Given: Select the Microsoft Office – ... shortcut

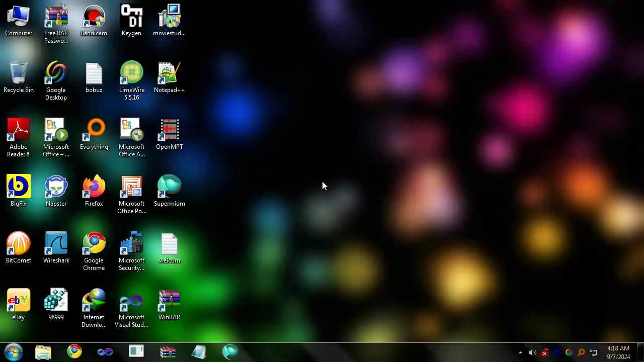Looking at the screenshot, I should click(x=56, y=138).
